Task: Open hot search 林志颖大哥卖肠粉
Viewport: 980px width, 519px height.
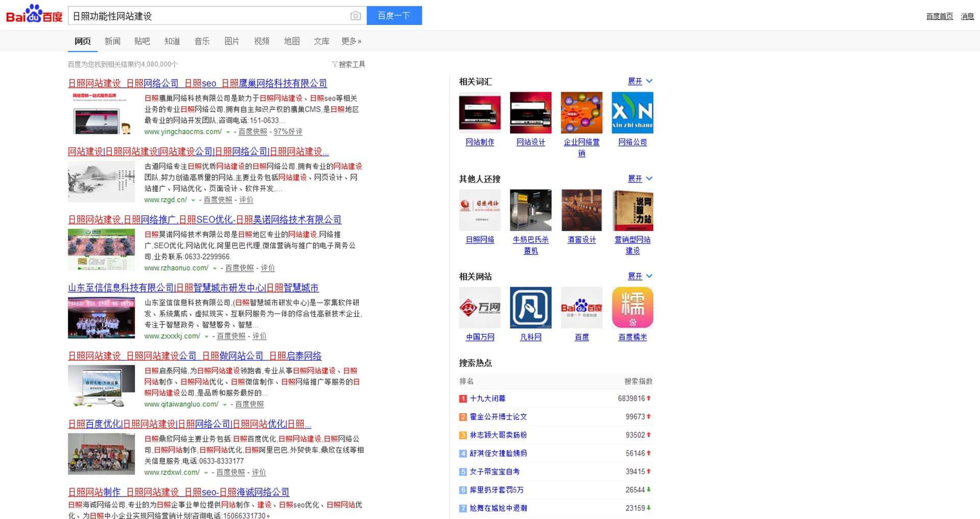Action: pos(498,435)
